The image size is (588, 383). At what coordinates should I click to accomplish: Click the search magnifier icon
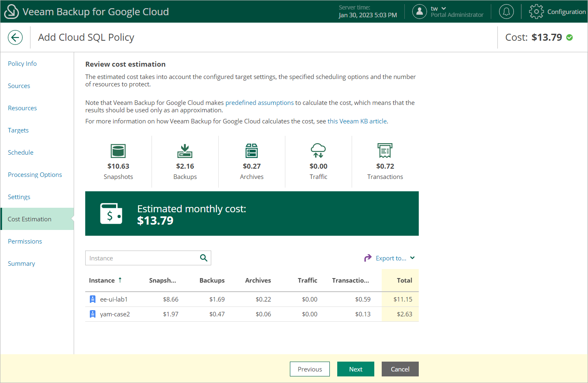203,258
